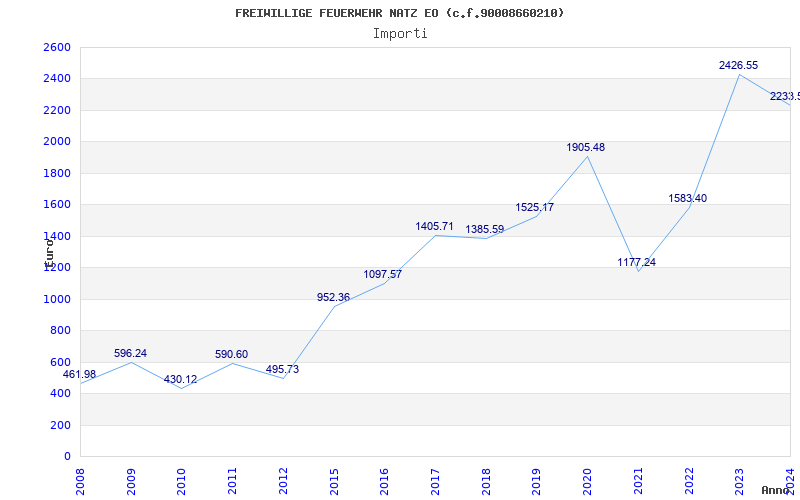The image size is (800, 500).
Task: Click the Importi subtitle
Action: pos(400,33)
